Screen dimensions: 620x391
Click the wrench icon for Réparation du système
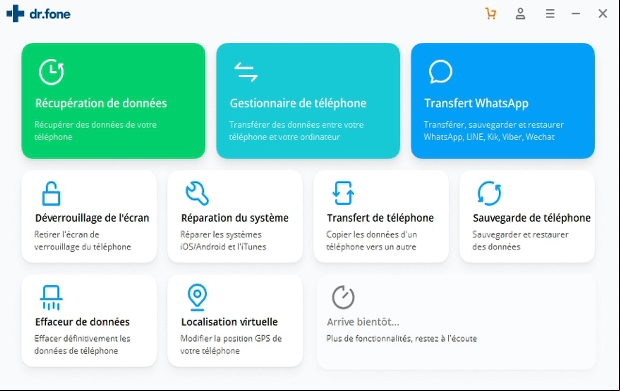click(x=197, y=193)
